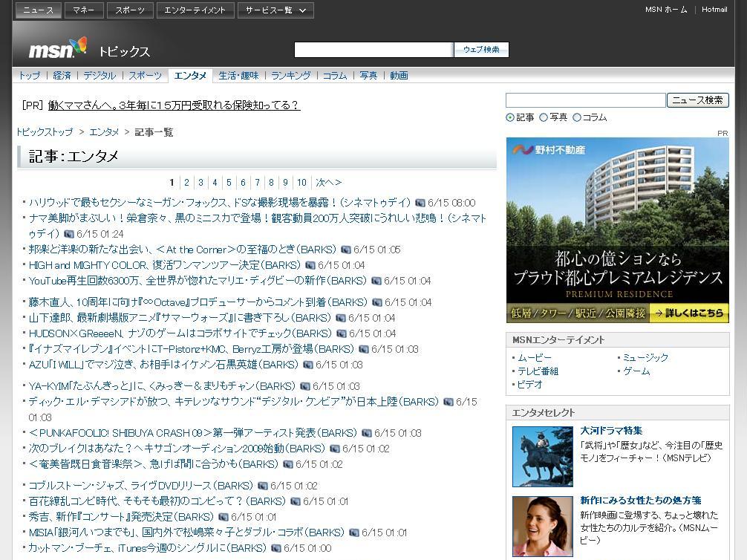Switch to the 動画 tab
This screenshot has height=560, width=747.
coord(399,75)
